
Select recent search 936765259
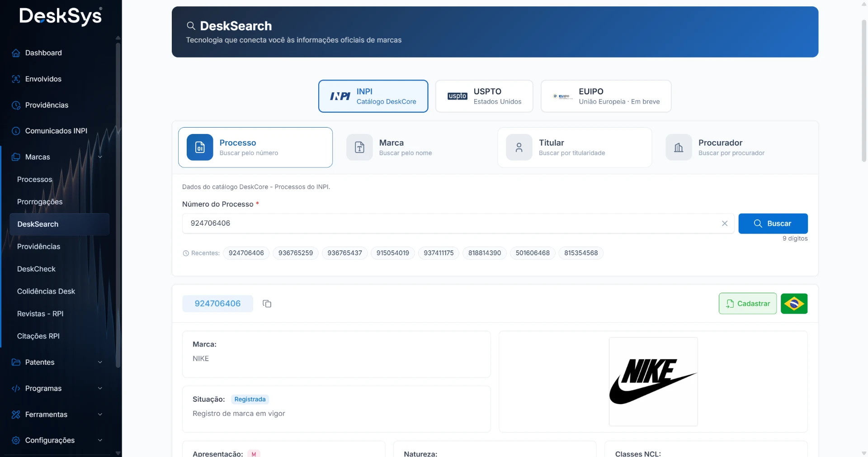click(296, 253)
